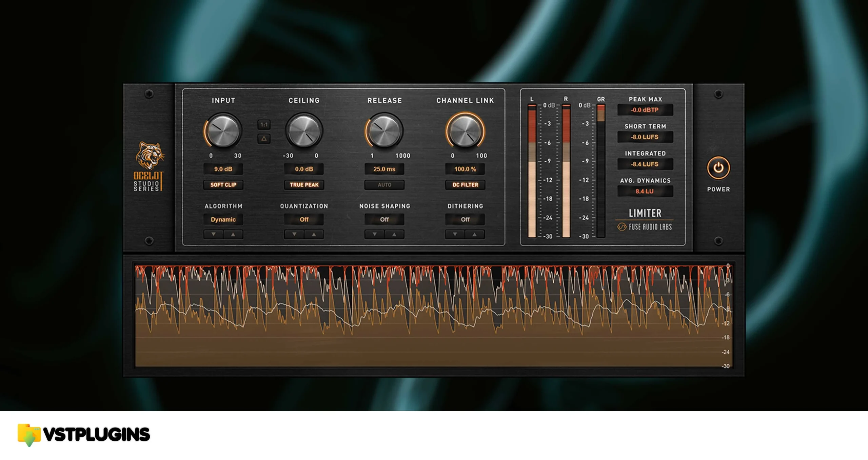
Task: Click the Ceiling knob
Action: pos(304,131)
